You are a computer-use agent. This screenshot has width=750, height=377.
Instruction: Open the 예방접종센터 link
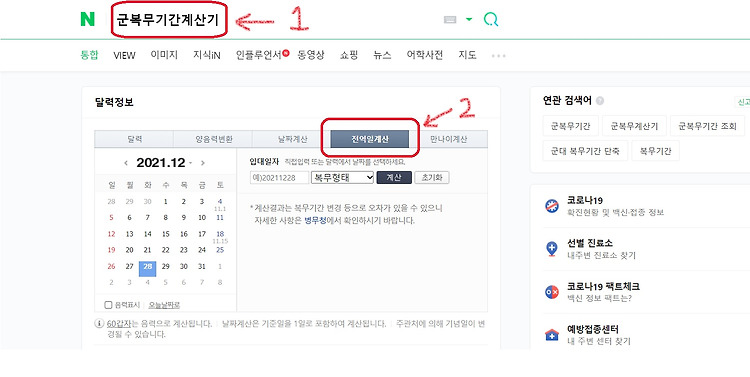593,329
